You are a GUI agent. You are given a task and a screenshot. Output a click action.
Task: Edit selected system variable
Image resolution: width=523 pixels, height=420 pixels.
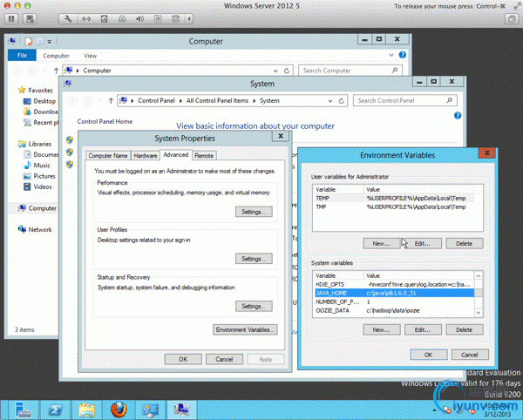click(x=423, y=329)
